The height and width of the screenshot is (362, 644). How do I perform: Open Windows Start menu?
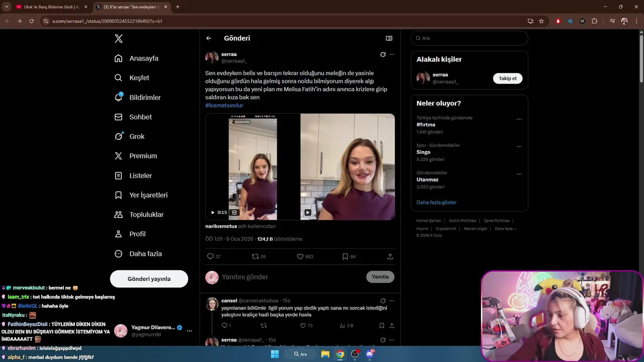tap(275, 354)
